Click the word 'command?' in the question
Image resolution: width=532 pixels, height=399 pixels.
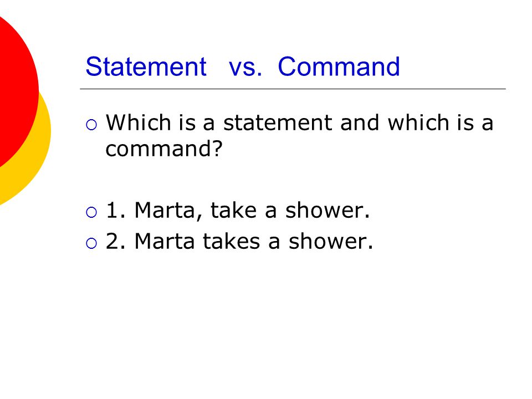pos(164,149)
